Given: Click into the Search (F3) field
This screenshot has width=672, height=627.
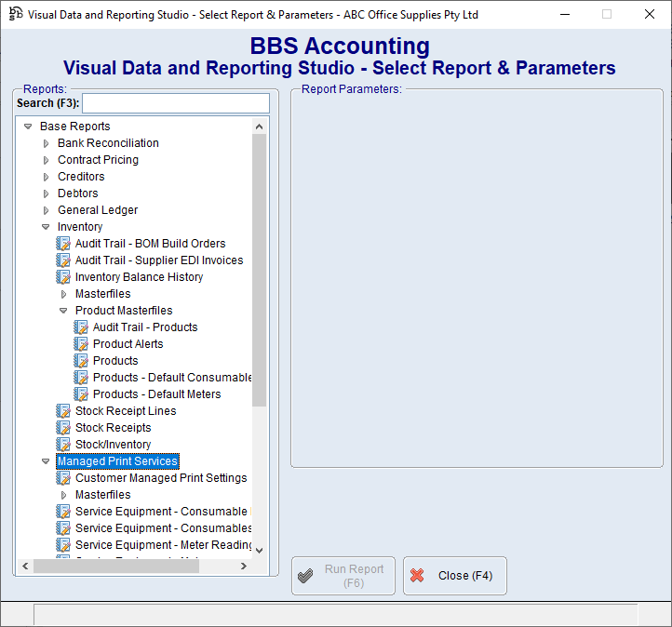Looking at the screenshot, I should 175,103.
